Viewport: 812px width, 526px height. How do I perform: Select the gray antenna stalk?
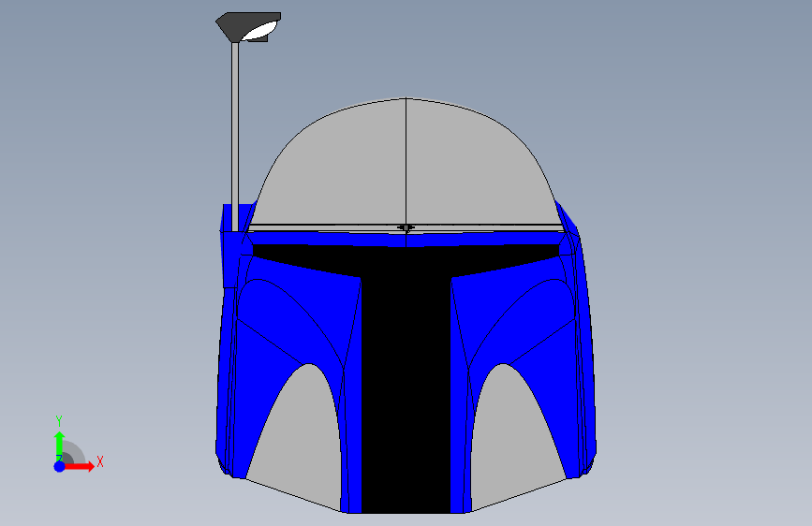(235, 137)
